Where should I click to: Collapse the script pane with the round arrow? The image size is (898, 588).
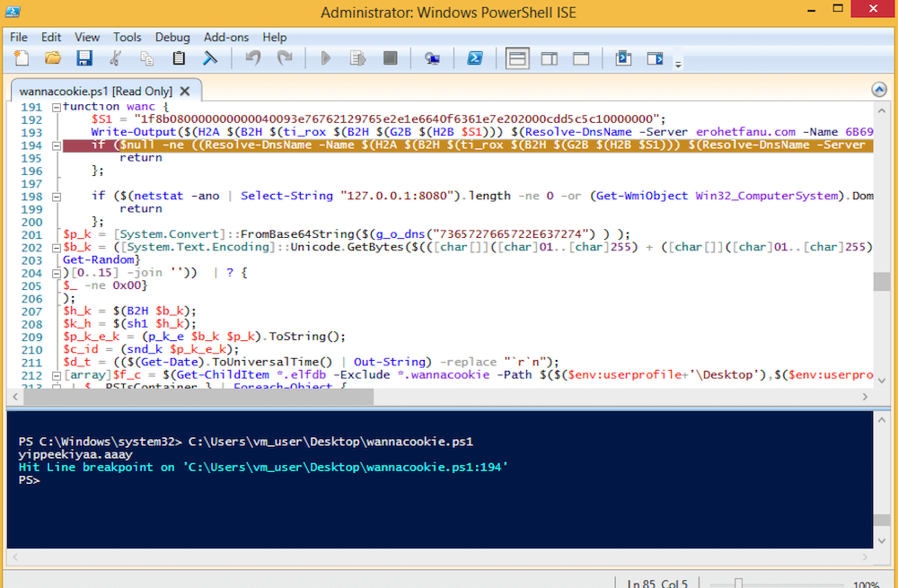point(879,89)
